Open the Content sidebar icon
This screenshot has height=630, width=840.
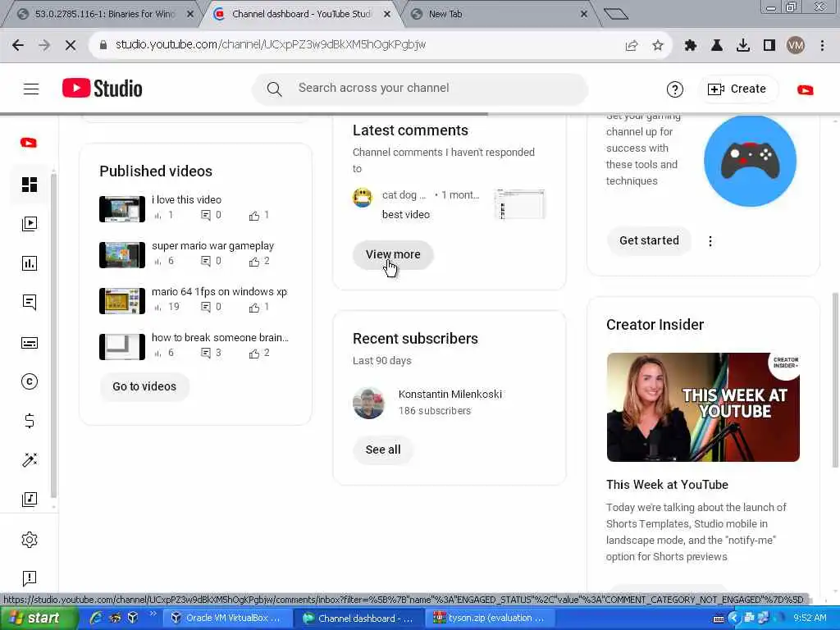(30, 223)
